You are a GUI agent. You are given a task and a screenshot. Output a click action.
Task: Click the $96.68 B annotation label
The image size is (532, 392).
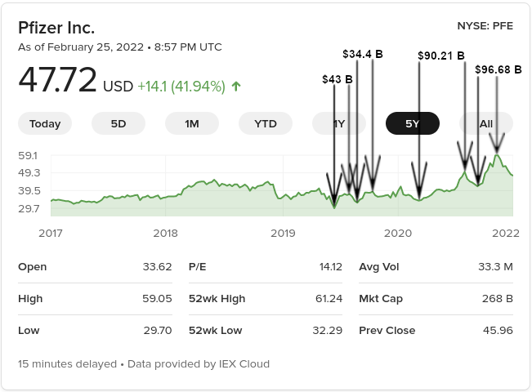point(498,69)
